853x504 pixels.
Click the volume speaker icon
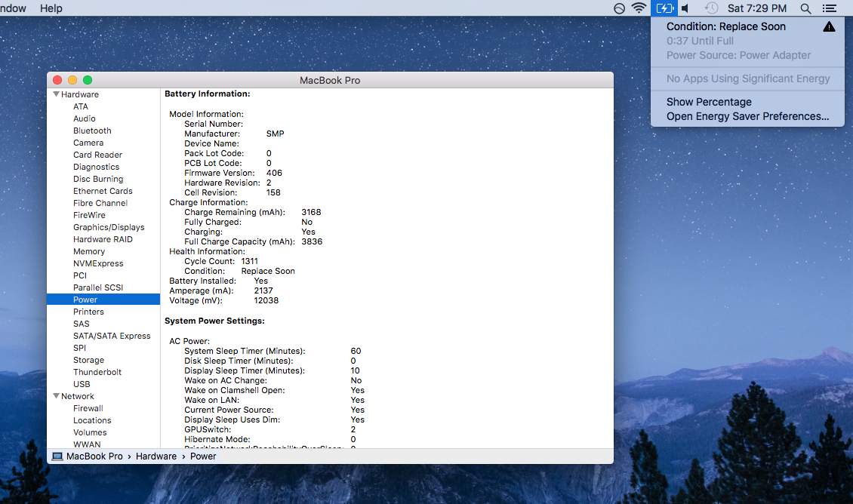(x=686, y=8)
